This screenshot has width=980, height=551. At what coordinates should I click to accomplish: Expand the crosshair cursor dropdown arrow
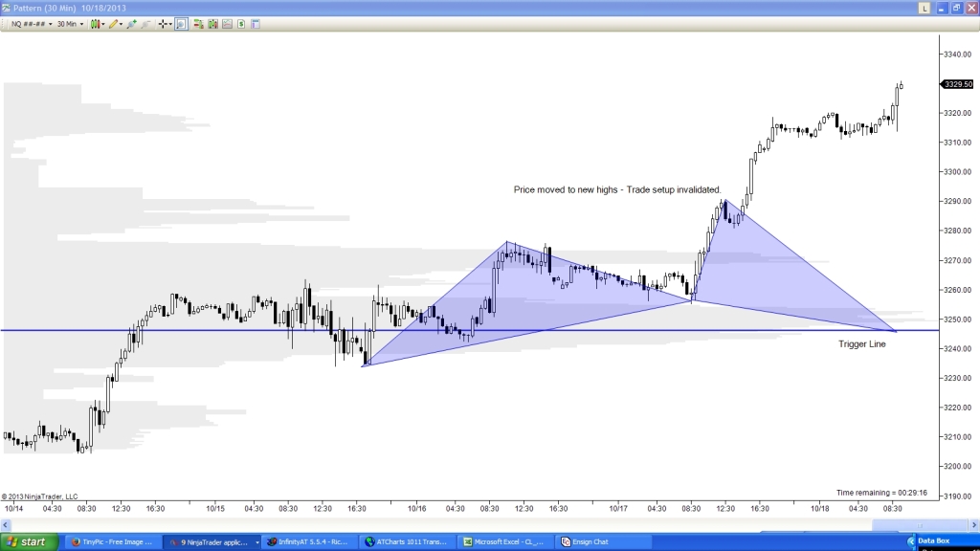point(170,24)
